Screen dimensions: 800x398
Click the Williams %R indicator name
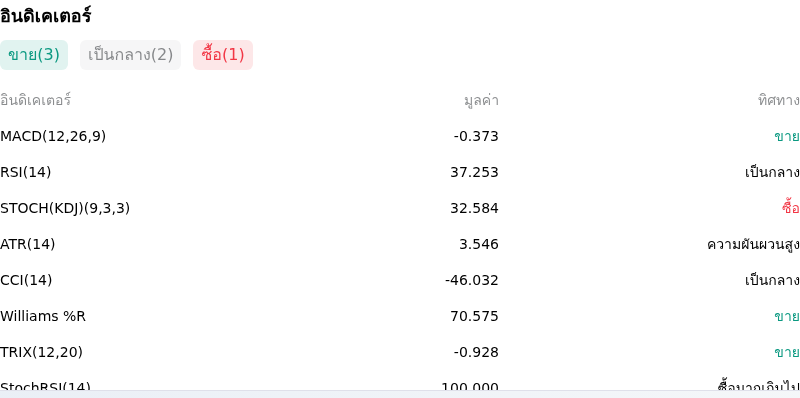[43, 316]
